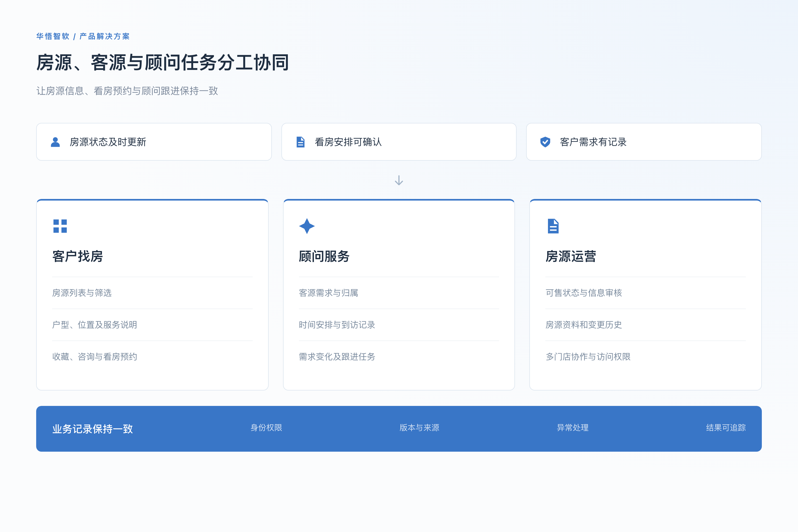The image size is (798, 532).
Task: Click the person icon beside 房源状态及时更新
Action: [55, 142]
